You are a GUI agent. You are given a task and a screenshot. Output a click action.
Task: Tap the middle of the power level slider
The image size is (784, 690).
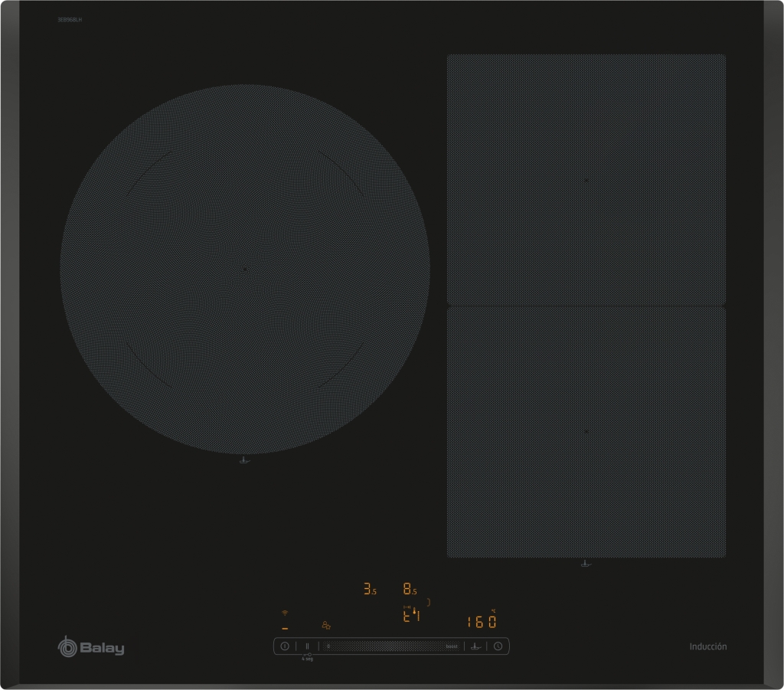click(x=387, y=646)
